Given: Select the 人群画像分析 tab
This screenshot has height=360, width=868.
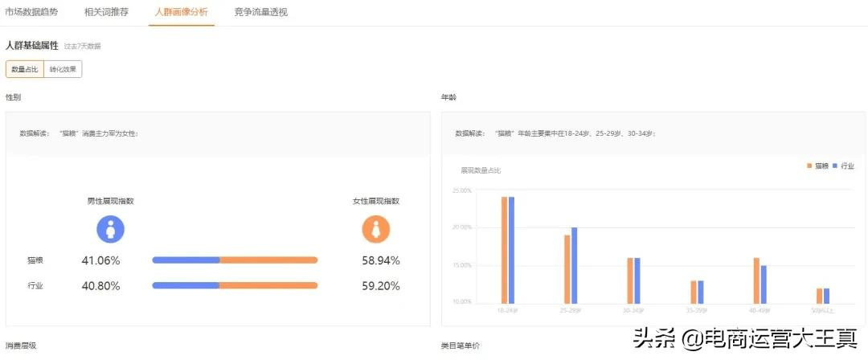Looking at the screenshot, I should click(181, 12).
